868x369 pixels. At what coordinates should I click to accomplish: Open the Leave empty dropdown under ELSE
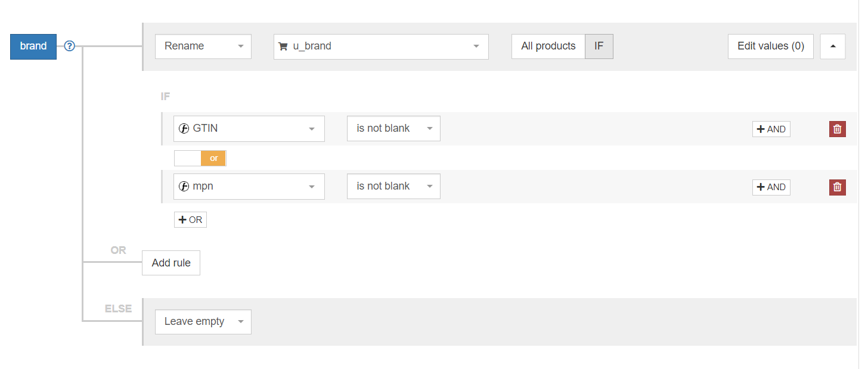point(203,321)
